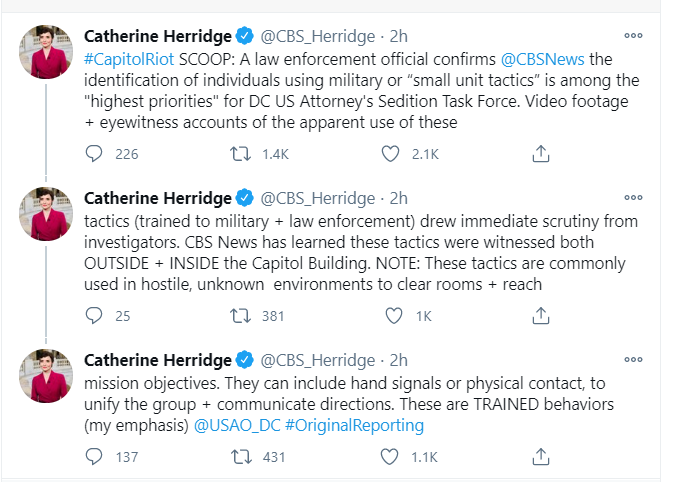
Task: Retweet the third tweet showing 431 retweets
Action: [x=241, y=456]
